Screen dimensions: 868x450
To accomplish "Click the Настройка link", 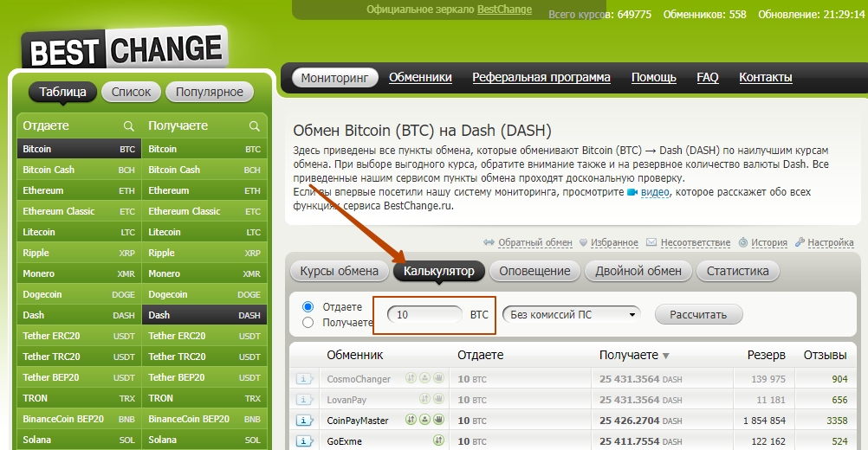I will coord(831,242).
